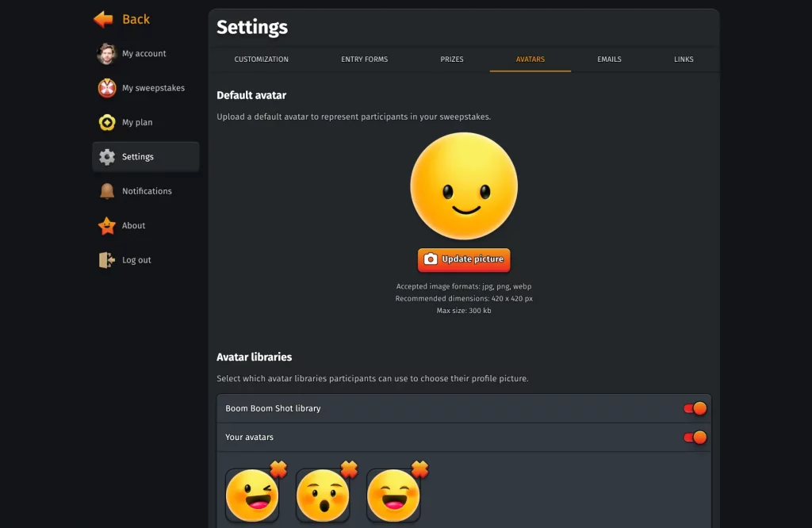
Task: Click the orange Back arrow icon
Action: 103,19
